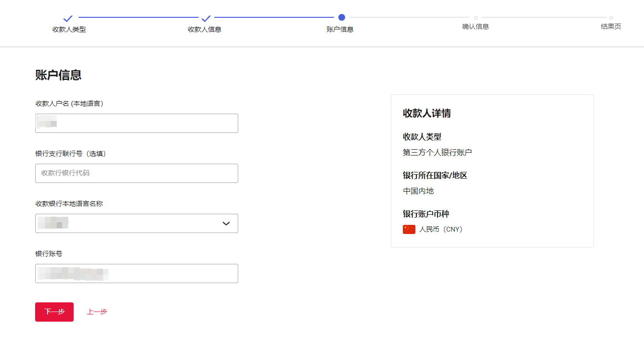Select the 收款人信息 step label
644x338 pixels.
205,29
